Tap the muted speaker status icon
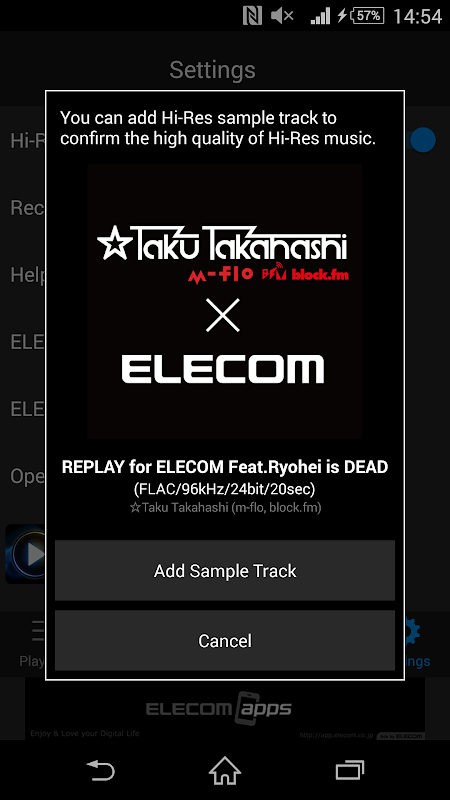The width and height of the screenshot is (450, 800). (282, 16)
